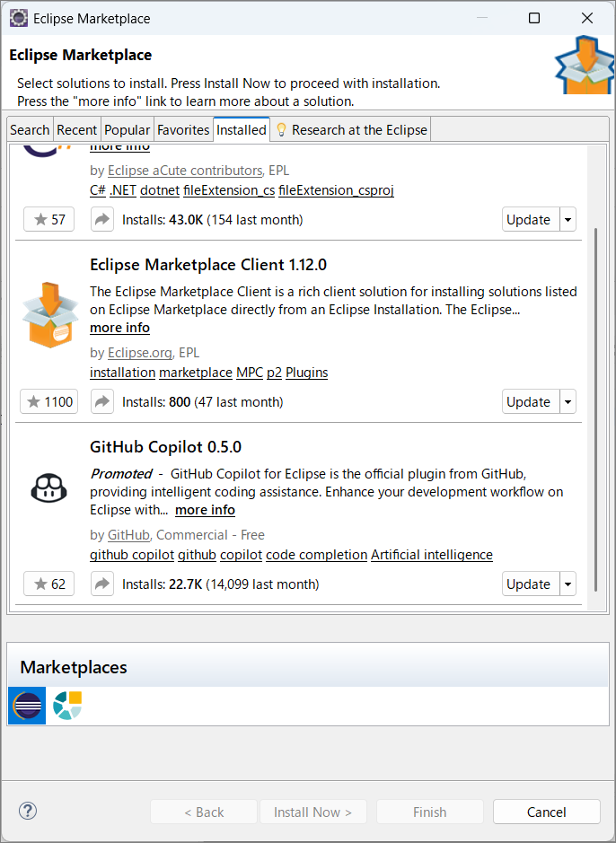Viewport: 616px width, 843px height.
Task: Expand Update dropdown arrow for Eclipse Marketplace Client
Action: [568, 401]
